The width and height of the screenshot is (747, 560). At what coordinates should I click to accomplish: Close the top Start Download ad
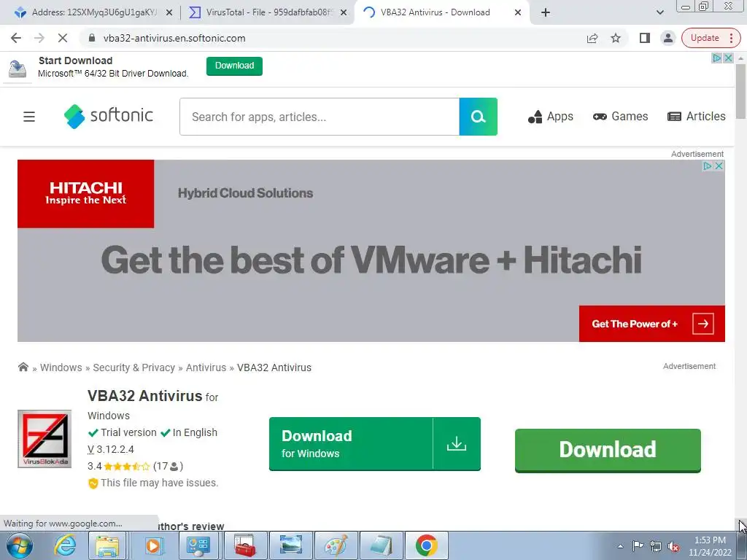[x=729, y=58]
